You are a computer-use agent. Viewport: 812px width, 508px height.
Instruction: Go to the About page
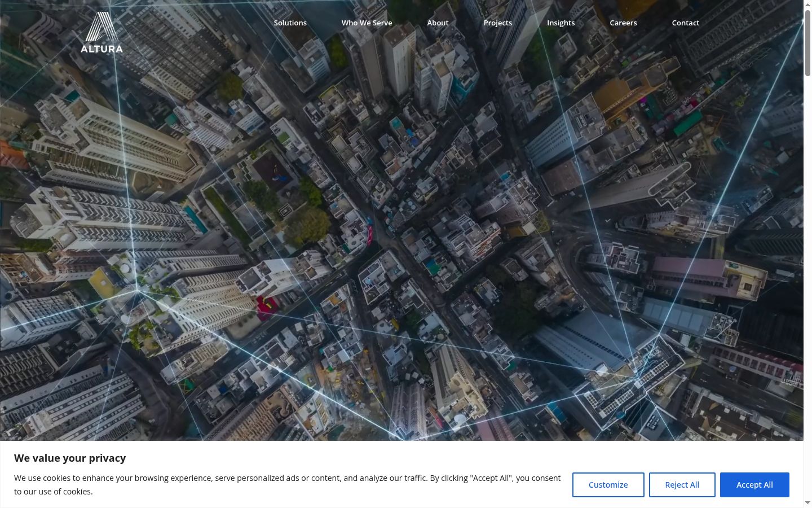438,23
